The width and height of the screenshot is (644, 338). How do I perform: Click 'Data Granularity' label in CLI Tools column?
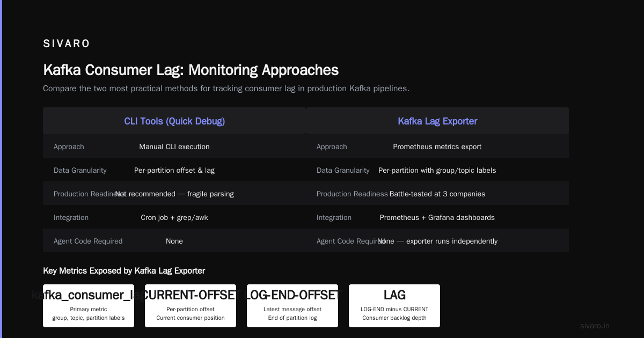(80, 171)
